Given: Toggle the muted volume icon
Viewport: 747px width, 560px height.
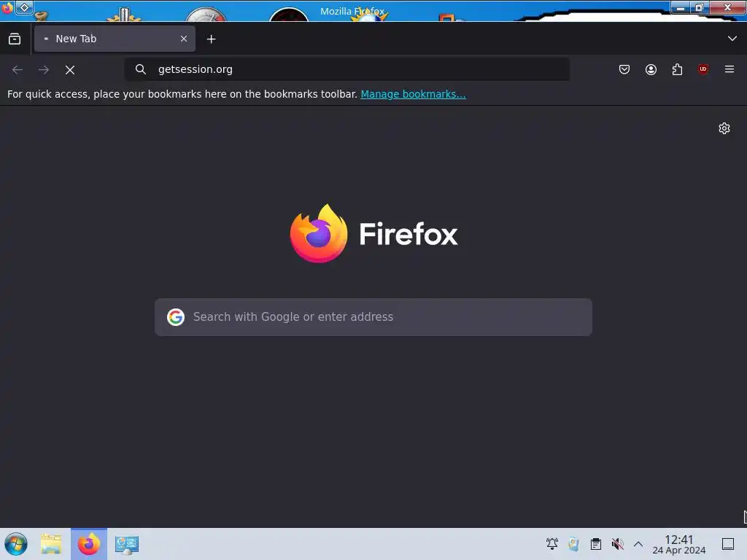Looking at the screenshot, I should point(617,544).
